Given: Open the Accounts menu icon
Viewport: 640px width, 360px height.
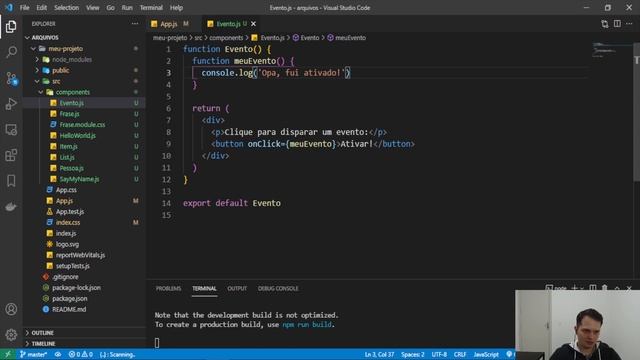Looking at the screenshot, I should click(x=11, y=309).
